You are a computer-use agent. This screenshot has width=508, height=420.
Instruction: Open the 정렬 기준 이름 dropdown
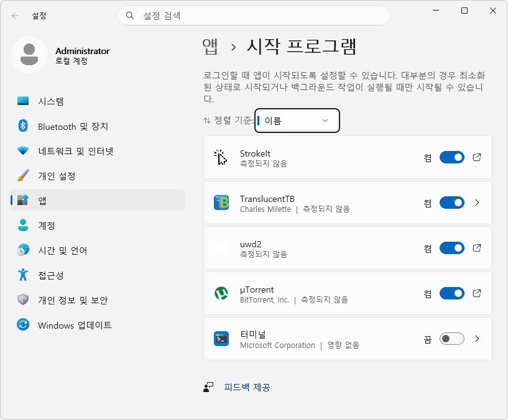297,121
